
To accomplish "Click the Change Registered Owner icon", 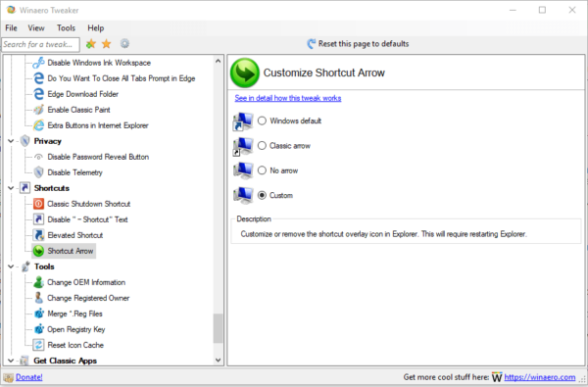I will [x=38, y=298].
